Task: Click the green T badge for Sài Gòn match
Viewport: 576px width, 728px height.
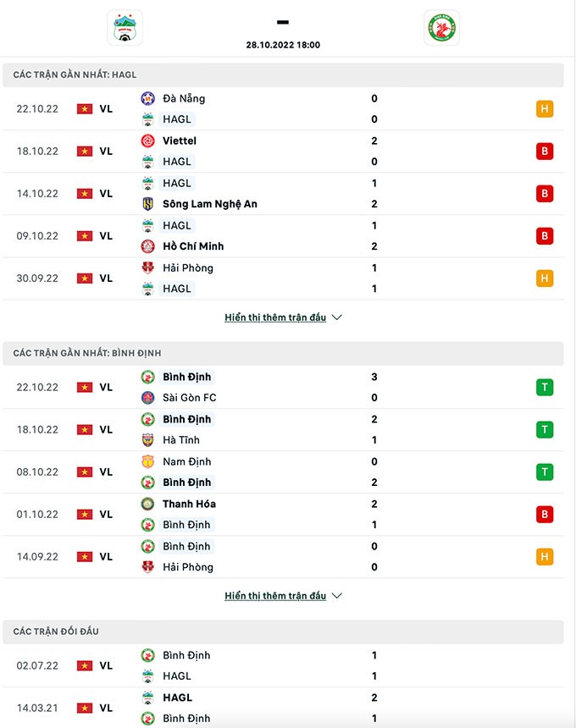Action: click(545, 388)
